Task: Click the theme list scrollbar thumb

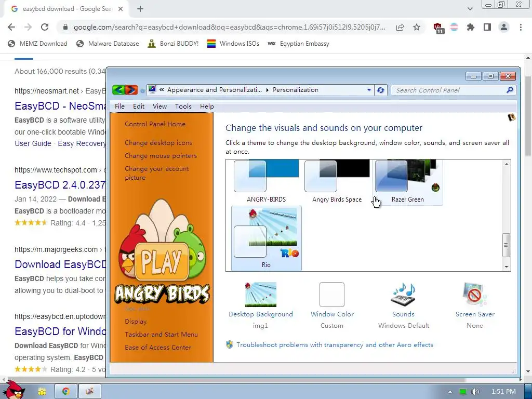Action: click(506, 245)
